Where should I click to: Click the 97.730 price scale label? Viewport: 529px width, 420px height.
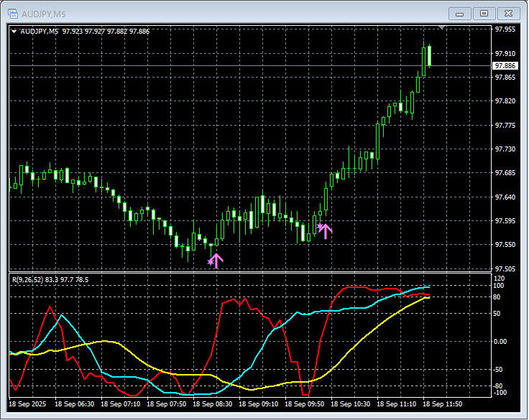point(505,149)
